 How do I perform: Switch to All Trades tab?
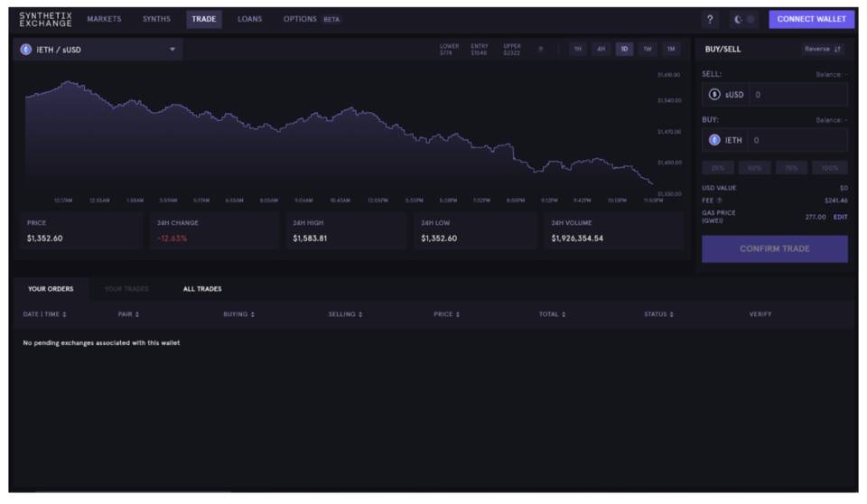click(x=202, y=289)
